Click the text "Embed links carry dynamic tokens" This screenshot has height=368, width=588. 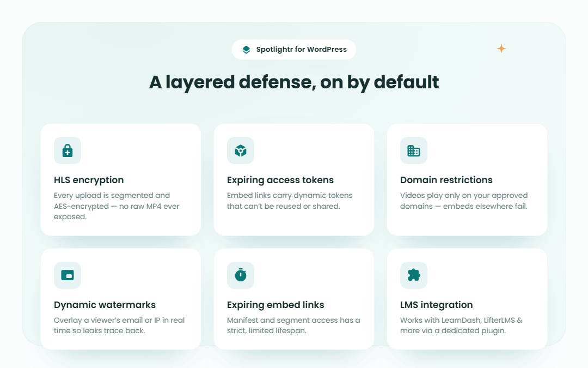(x=290, y=195)
